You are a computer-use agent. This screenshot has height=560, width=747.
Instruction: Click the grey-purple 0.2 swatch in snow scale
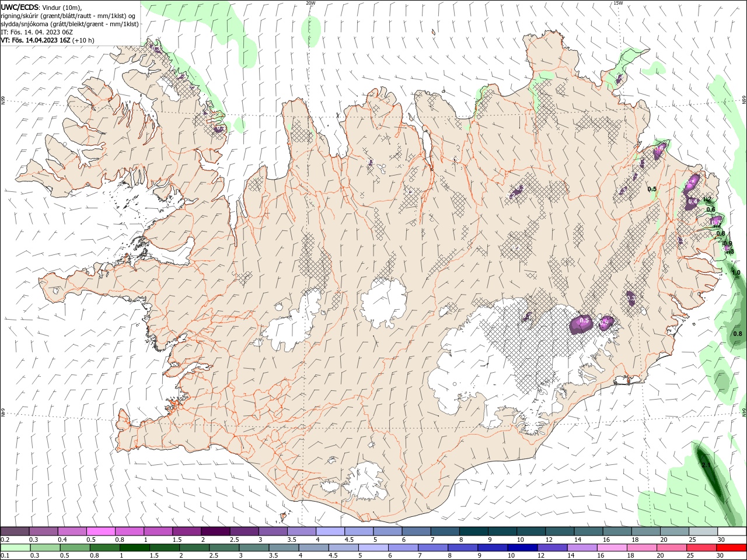point(15,531)
